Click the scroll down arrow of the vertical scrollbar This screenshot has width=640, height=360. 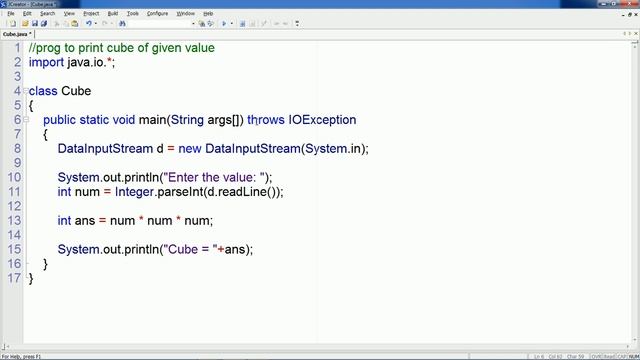click(x=635, y=340)
